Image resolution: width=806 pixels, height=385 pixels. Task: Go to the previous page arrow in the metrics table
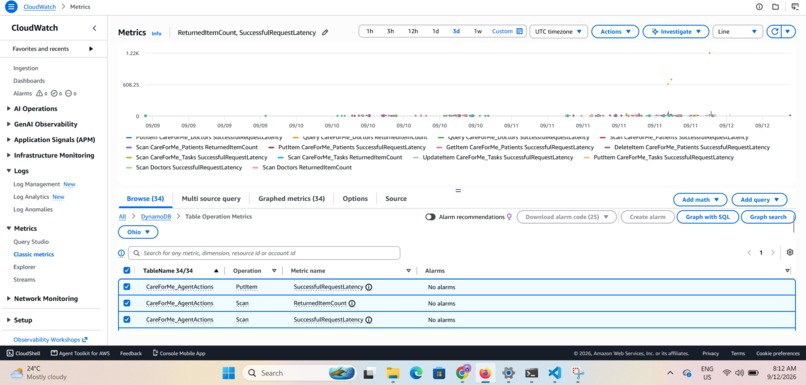pyautogui.click(x=749, y=253)
